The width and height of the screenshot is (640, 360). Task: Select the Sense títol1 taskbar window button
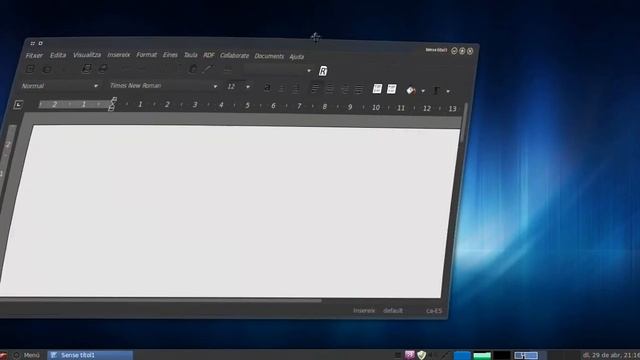90,355
